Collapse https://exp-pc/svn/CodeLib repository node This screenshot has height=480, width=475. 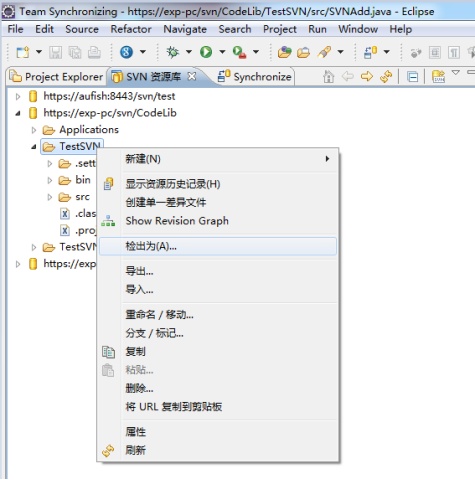point(18,113)
